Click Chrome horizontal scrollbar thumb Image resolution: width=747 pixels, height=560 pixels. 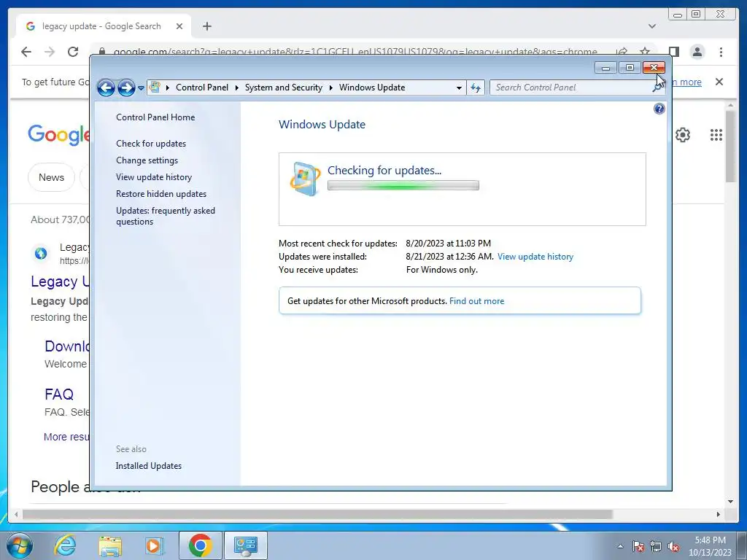317,514
